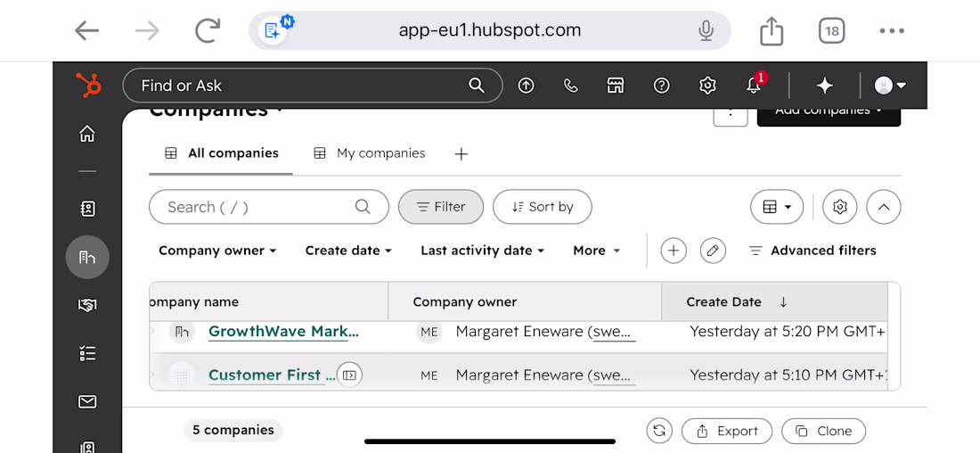Open the browser share icon
This screenshot has width=980, height=453.
[x=772, y=30]
